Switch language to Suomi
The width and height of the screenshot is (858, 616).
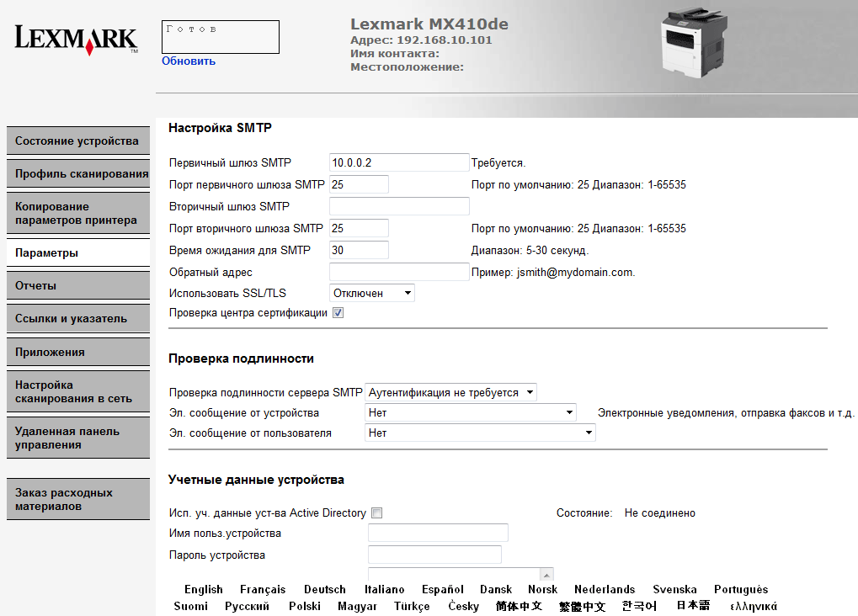(x=191, y=606)
